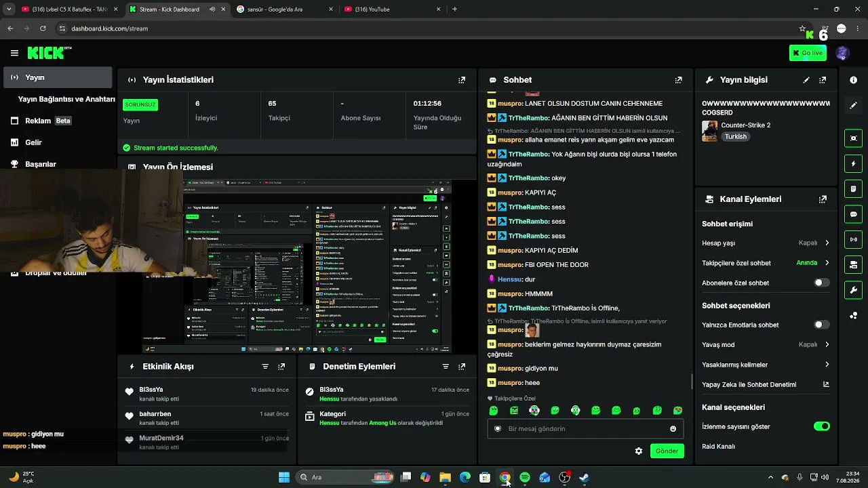Viewport: 868px width, 488px height.
Task: Toggle the lightning activity widget icon in sidebar
Action: [853, 163]
